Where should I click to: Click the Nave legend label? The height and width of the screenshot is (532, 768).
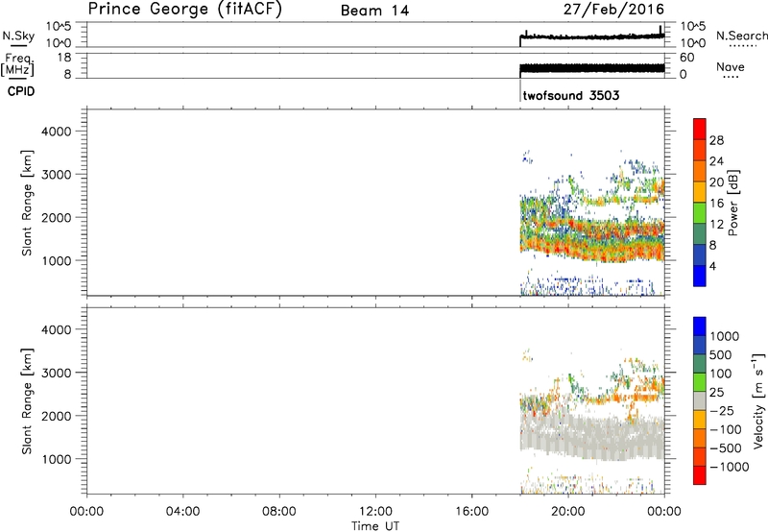click(x=730, y=67)
